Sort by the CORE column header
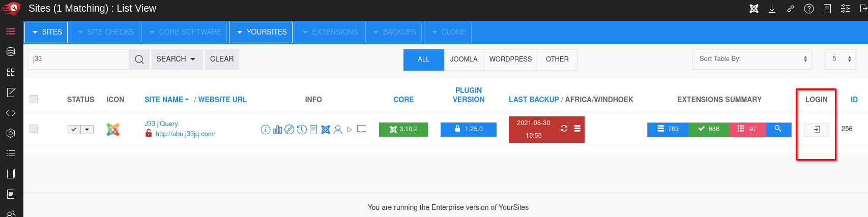 (x=403, y=100)
